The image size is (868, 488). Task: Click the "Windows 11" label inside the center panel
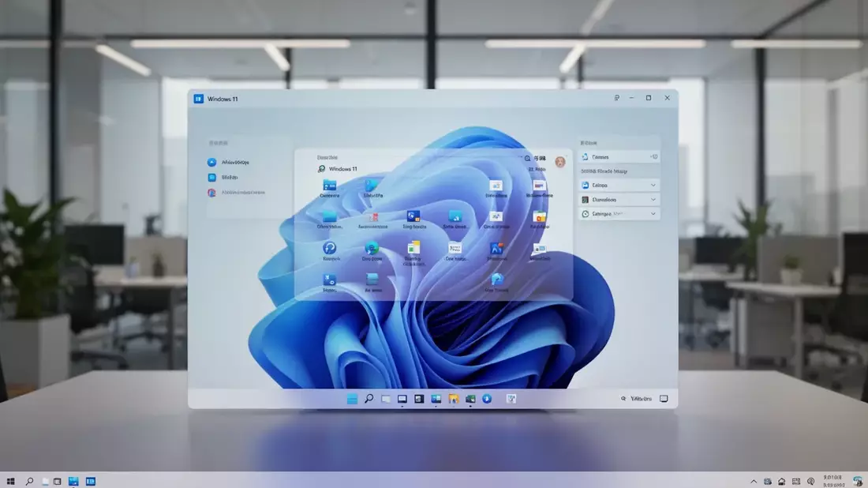coord(343,169)
